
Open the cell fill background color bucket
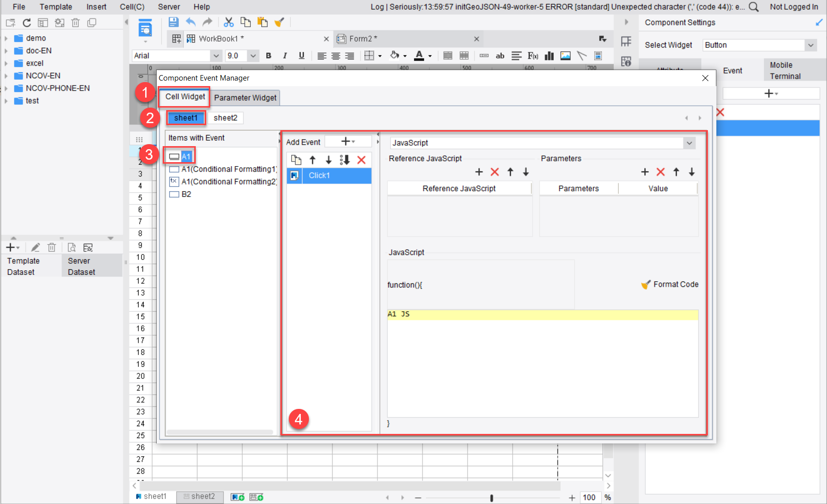(x=395, y=56)
